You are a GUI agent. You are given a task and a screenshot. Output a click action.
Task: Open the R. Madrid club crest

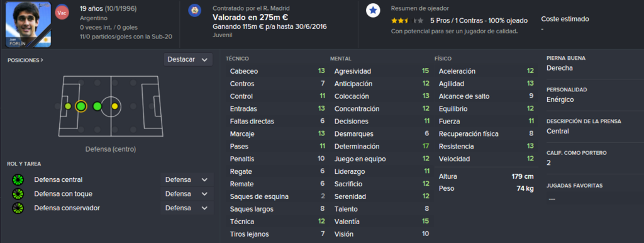pyautogui.click(x=195, y=11)
